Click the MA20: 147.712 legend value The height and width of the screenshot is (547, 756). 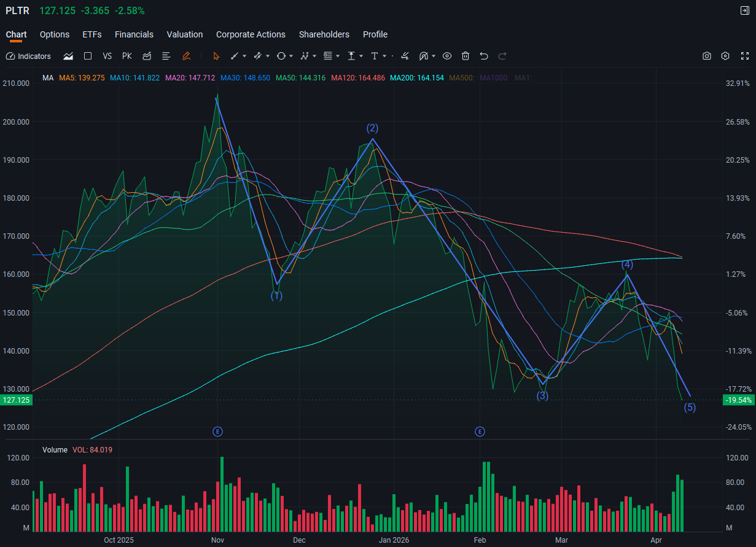point(190,78)
